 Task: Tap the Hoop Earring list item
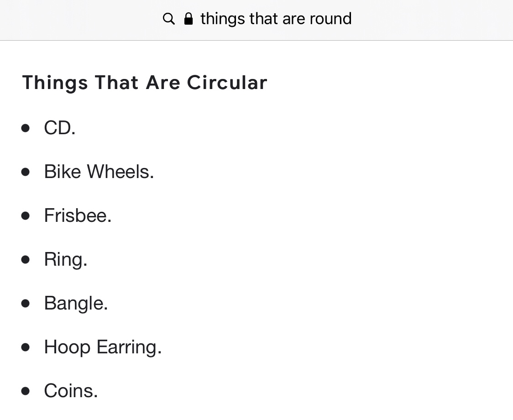pyautogui.click(x=103, y=347)
